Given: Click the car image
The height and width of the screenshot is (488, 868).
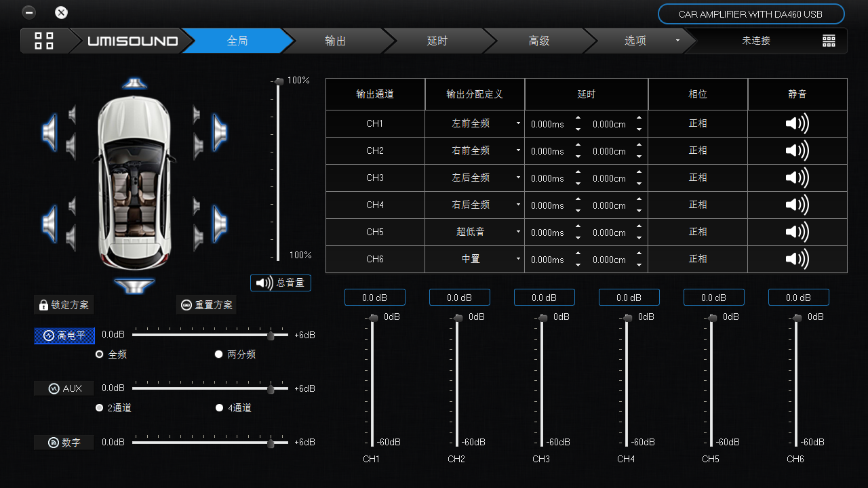Looking at the screenshot, I should (x=134, y=183).
